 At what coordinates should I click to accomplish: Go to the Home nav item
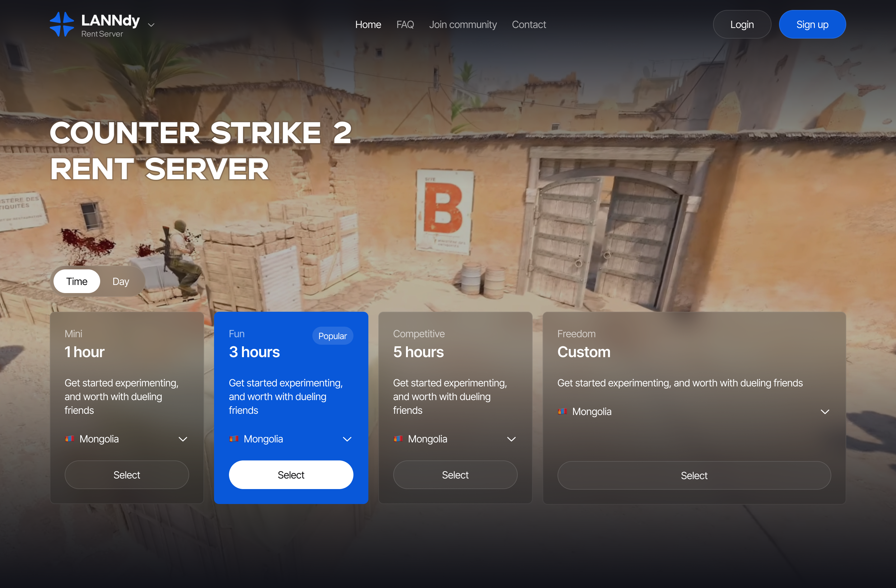(368, 25)
